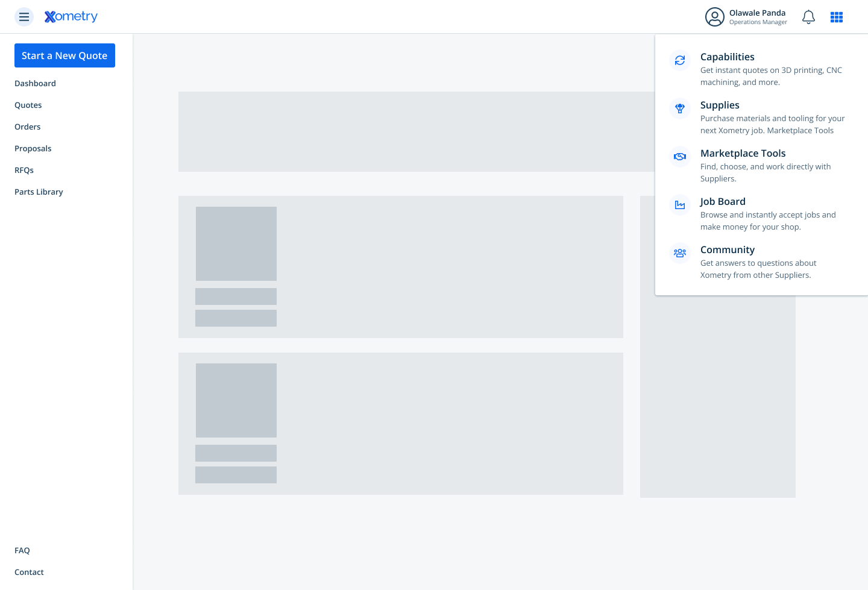Open Job Board title in apps menu
The image size is (868, 590).
(723, 201)
